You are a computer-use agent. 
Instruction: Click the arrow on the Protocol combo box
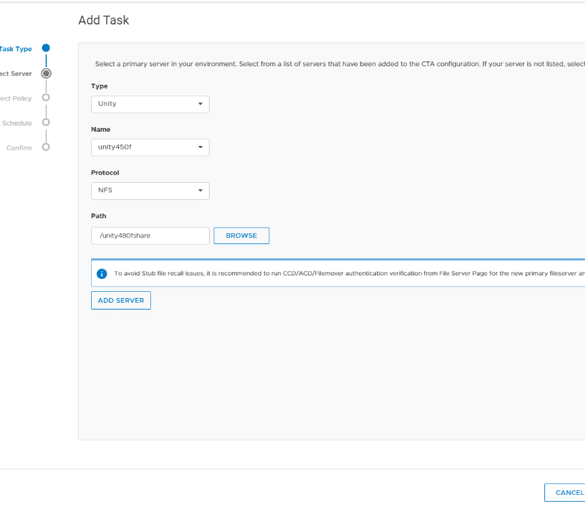pos(200,190)
